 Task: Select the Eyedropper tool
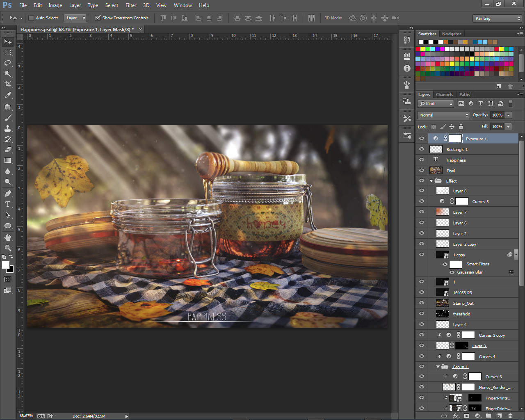click(x=8, y=95)
